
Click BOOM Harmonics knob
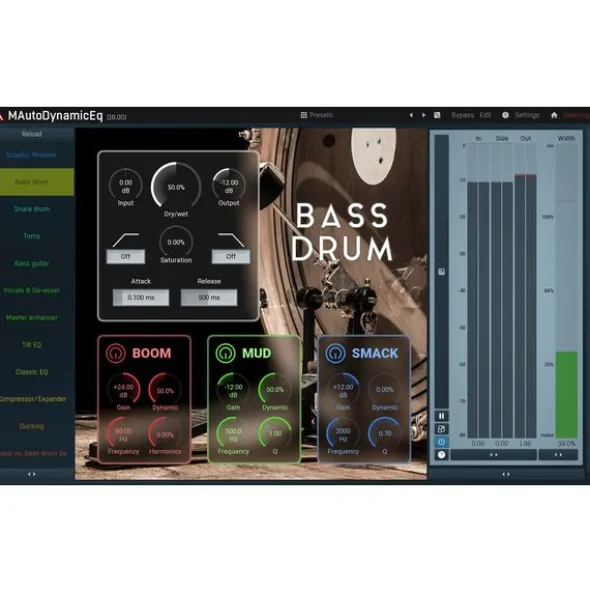tap(165, 433)
